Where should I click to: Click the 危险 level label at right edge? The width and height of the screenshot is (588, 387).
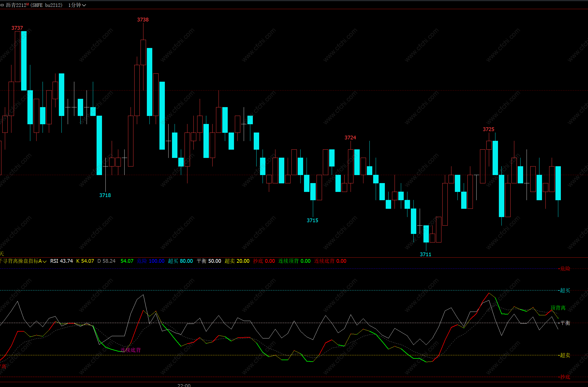tap(565, 269)
